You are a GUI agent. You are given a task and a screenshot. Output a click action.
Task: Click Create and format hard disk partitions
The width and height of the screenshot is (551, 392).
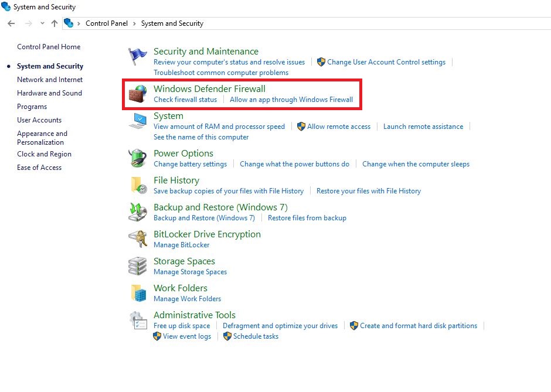click(419, 326)
